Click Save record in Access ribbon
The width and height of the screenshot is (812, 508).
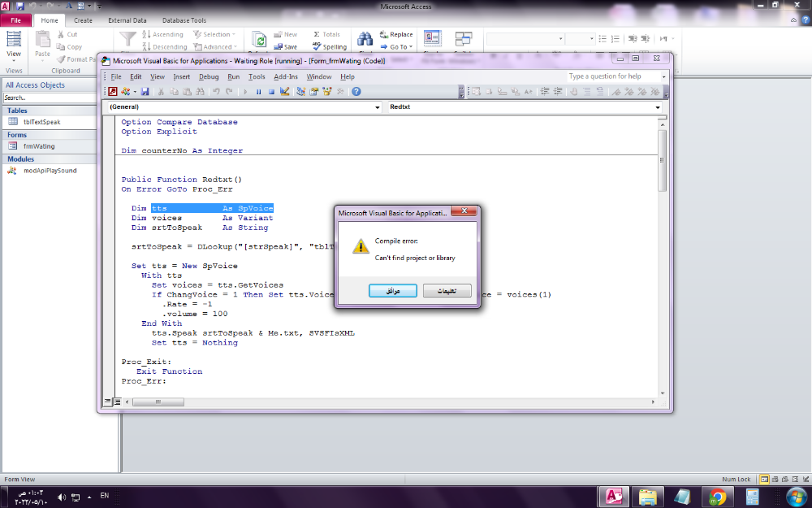pos(285,46)
